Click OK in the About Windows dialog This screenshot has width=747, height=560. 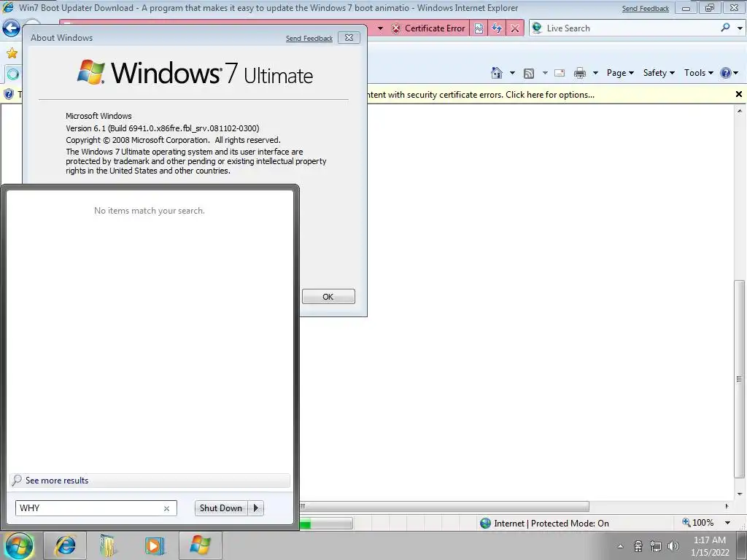point(328,297)
